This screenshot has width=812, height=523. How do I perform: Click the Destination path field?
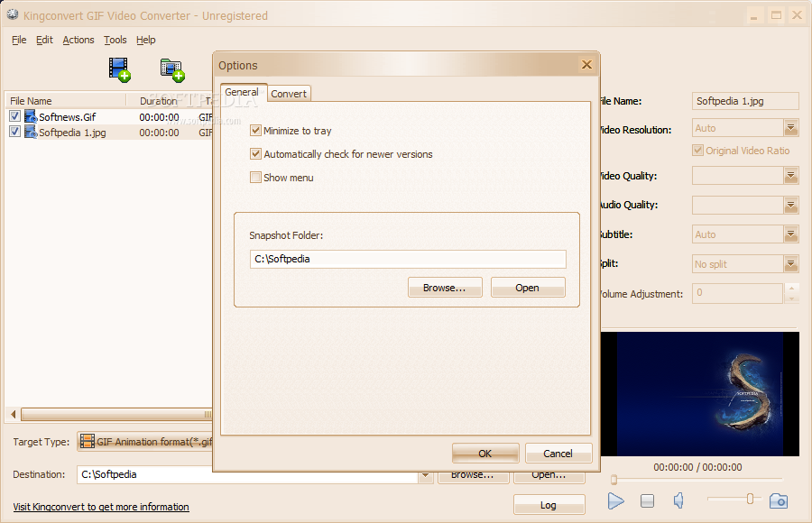(x=249, y=474)
